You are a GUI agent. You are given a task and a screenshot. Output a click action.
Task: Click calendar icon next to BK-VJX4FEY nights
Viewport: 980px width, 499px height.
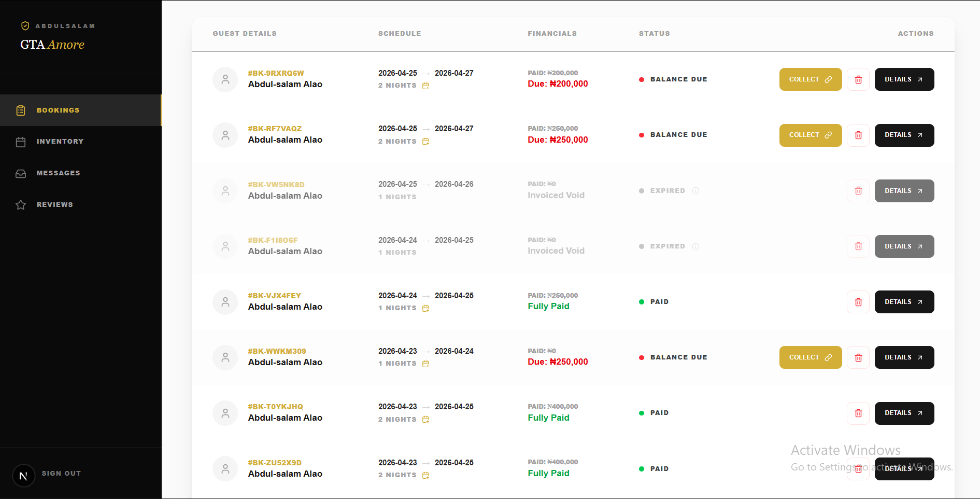point(425,308)
